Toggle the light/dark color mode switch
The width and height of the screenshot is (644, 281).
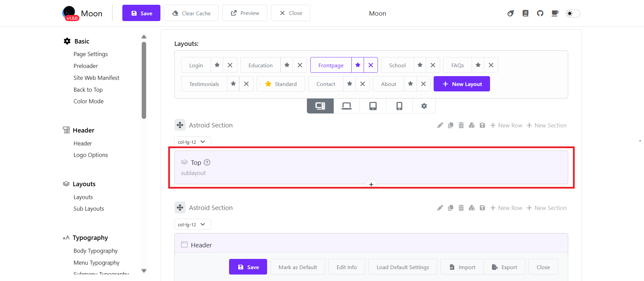pyautogui.click(x=573, y=13)
